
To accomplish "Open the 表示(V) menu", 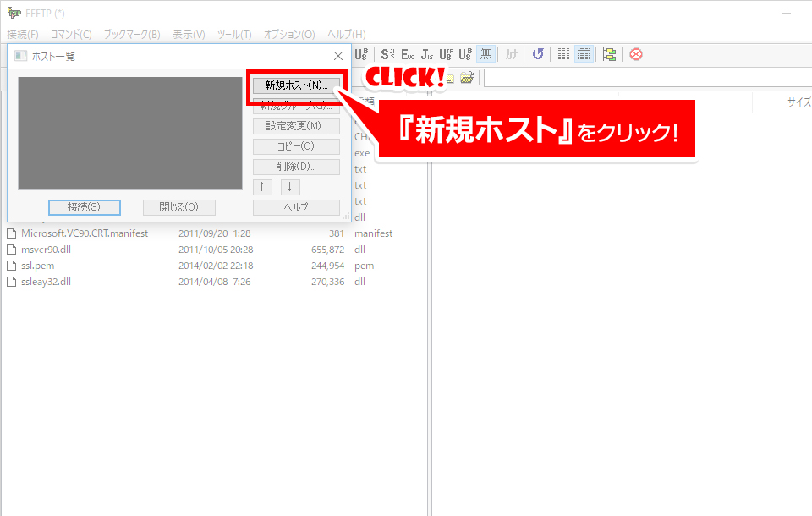I will (x=189, y=34).
